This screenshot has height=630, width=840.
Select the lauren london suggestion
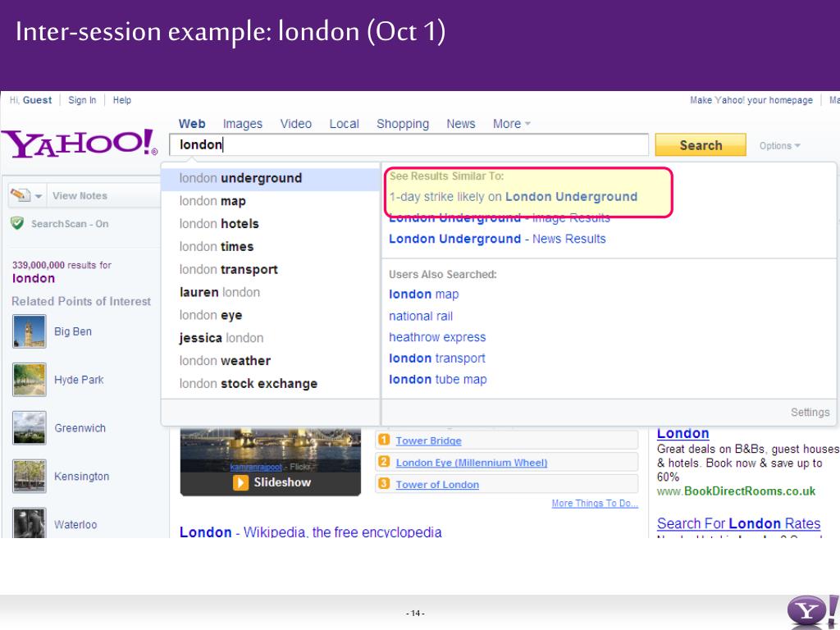[x=271, y=293]
